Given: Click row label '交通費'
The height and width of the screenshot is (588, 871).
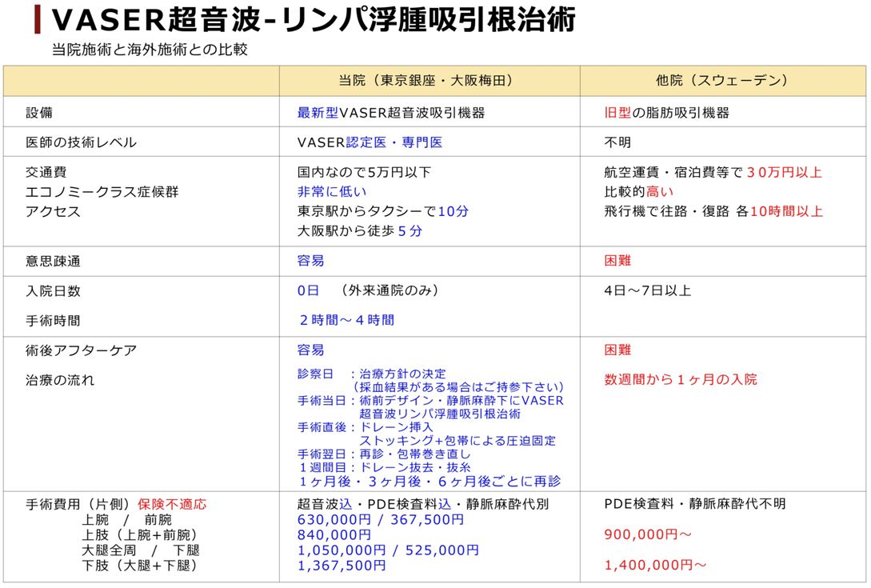Looking at the screenshot, I should (46, 172).
